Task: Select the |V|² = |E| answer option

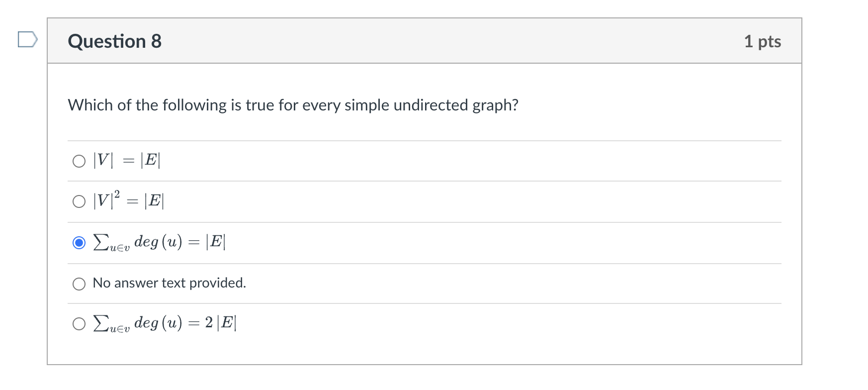Action: (x=79, y=201)
